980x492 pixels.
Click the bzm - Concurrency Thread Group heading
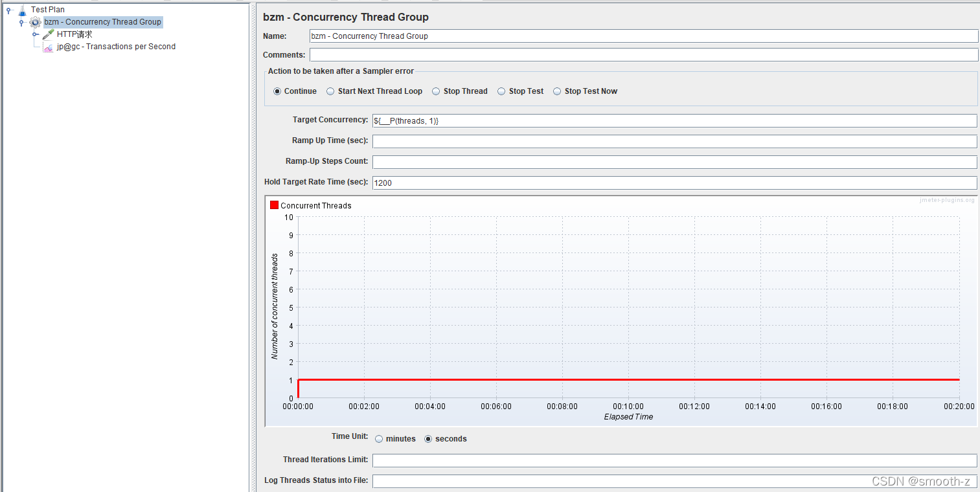pyautogui.click(x=346, y=17)
